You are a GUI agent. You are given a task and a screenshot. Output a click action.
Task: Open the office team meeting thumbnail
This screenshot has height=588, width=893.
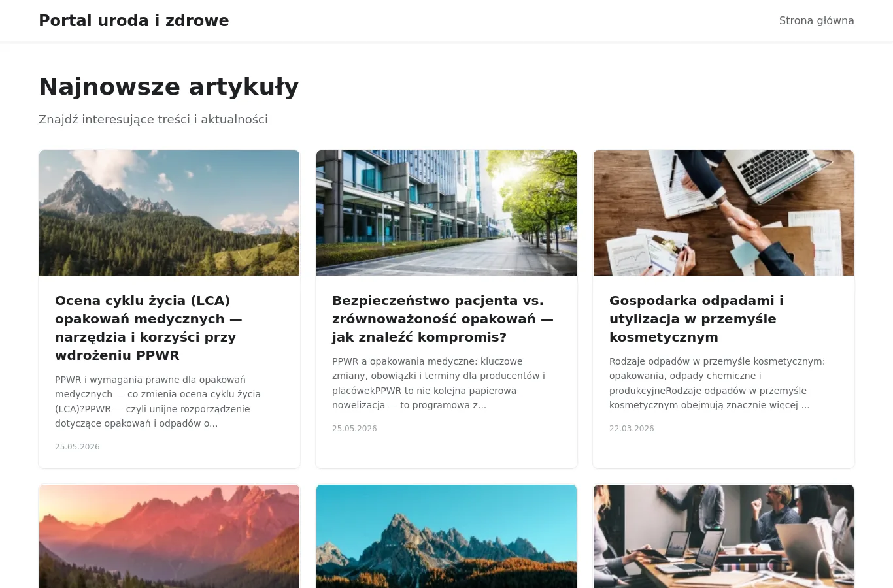tap(724, 536)
